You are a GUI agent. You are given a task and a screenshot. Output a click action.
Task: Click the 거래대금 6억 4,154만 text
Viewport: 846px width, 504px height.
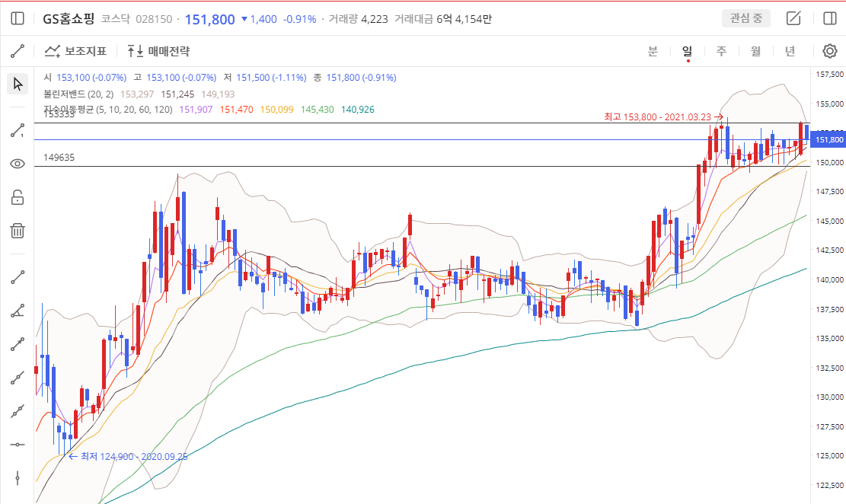443,19
